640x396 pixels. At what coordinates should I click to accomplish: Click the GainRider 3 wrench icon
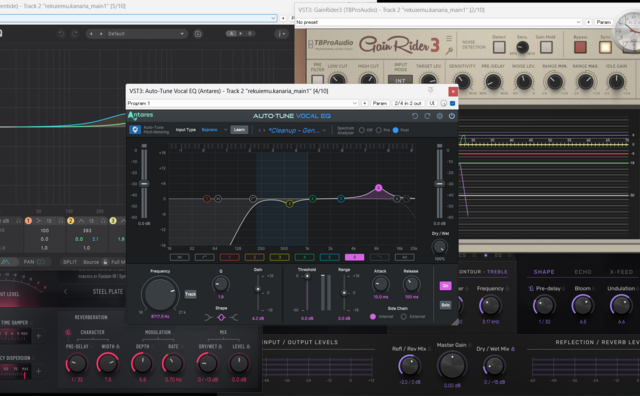(449, 51)
